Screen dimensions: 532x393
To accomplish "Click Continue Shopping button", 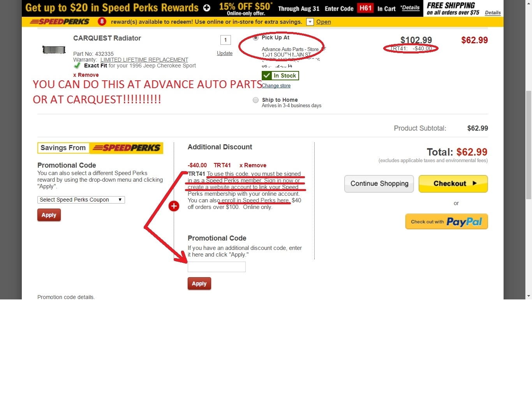I will click(x=379, y=184).
